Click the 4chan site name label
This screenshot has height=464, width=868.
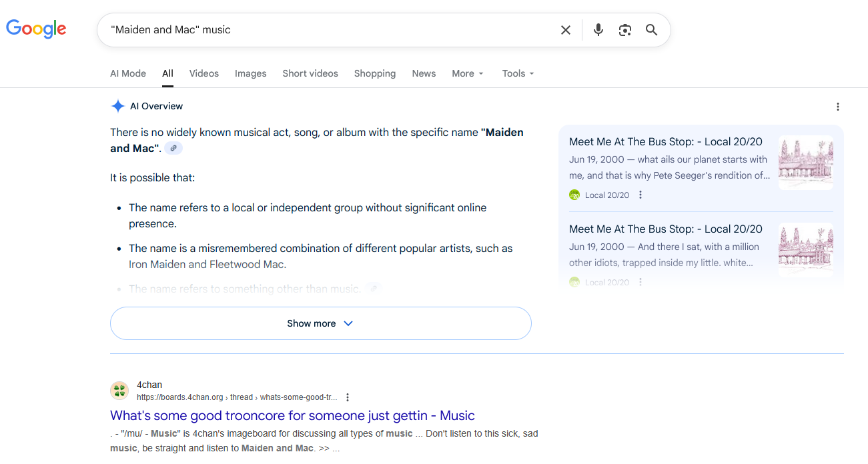point(149,385)
